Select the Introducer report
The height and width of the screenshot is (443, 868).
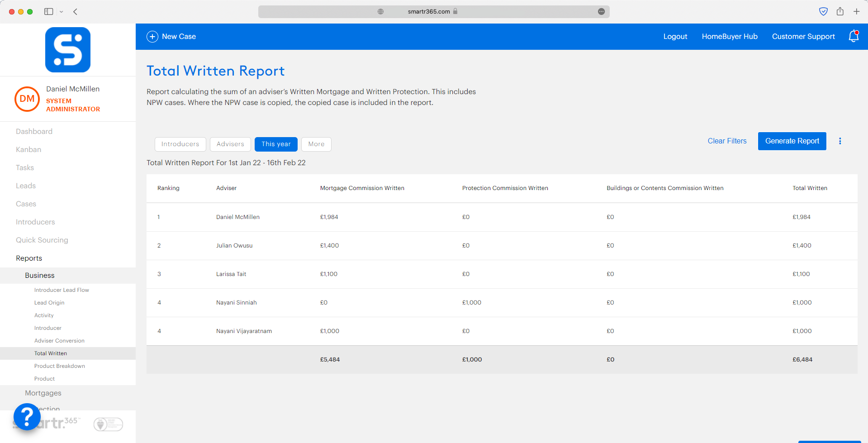(48, 328)
